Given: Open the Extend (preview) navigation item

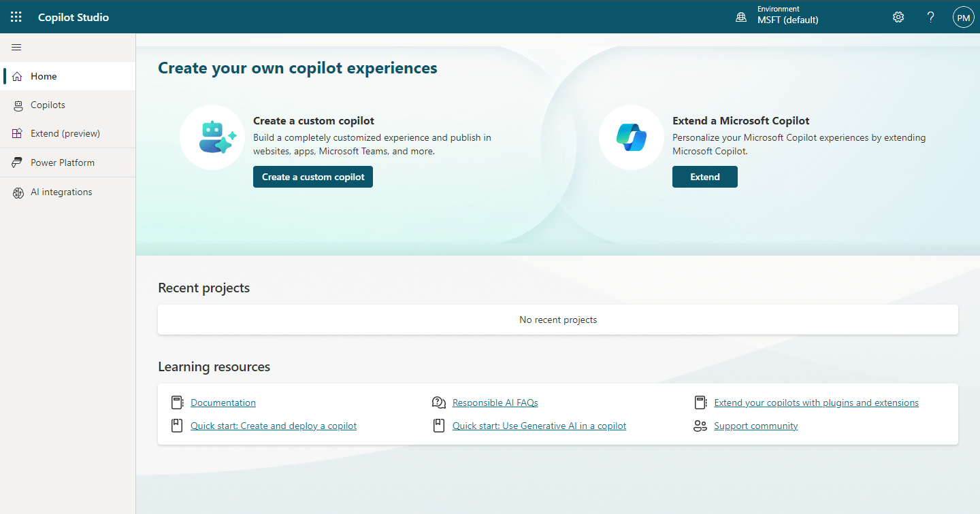Looking at the screenshot, I should click(68, 134).
